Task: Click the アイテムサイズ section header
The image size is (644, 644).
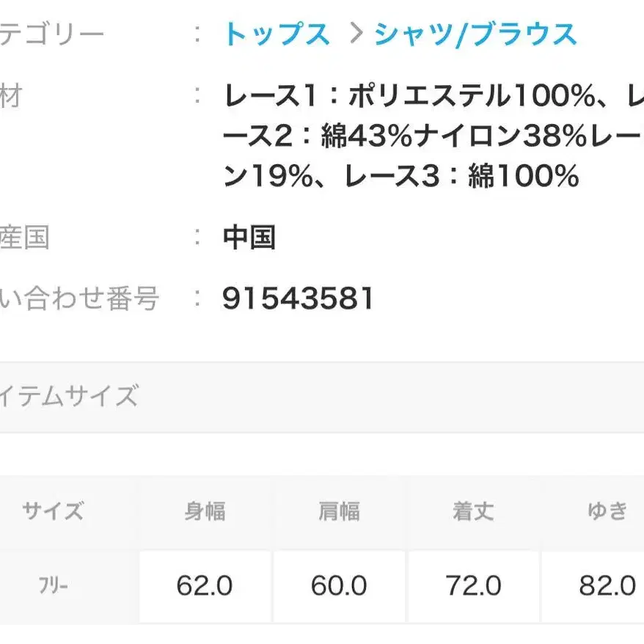Action: pos(69,397)
